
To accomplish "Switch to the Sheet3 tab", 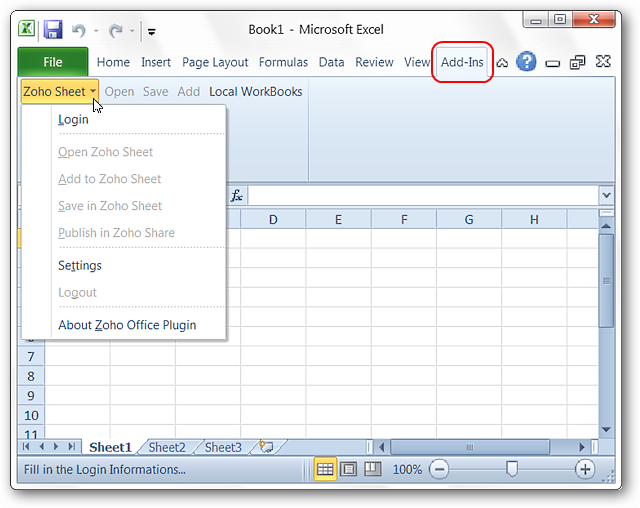I will click(x=223, y=447).
